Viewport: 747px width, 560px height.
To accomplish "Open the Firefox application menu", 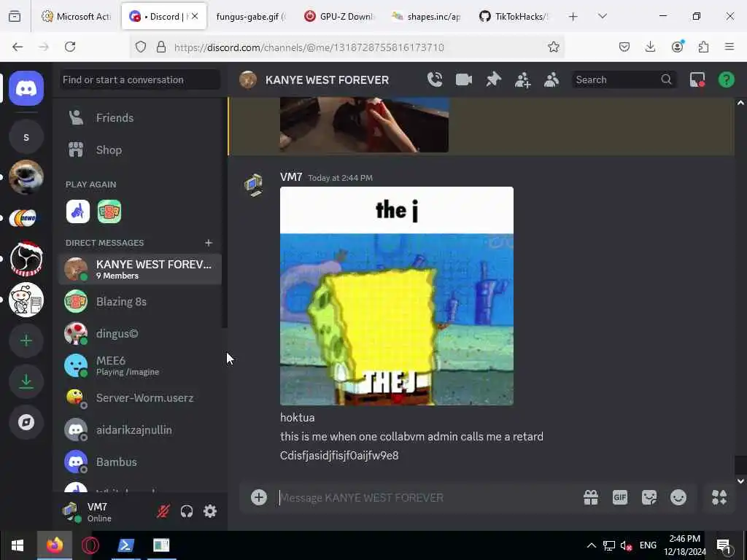I will tap(729, 47).
